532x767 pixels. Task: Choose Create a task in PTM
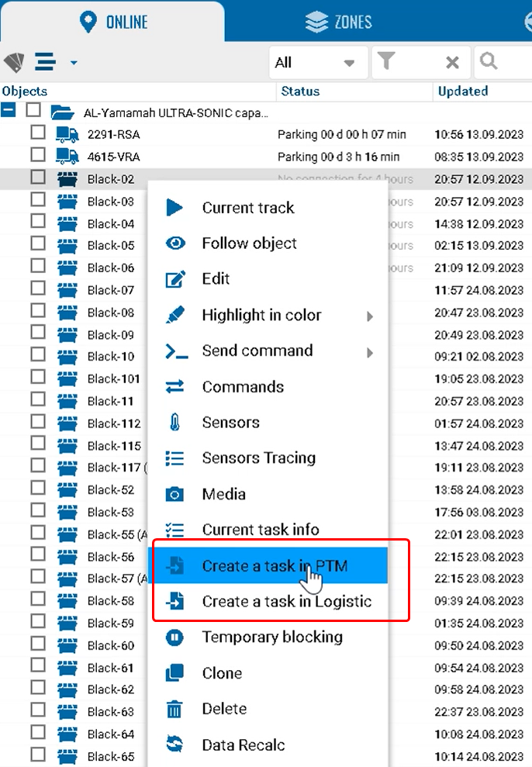[x=275, y=566]
